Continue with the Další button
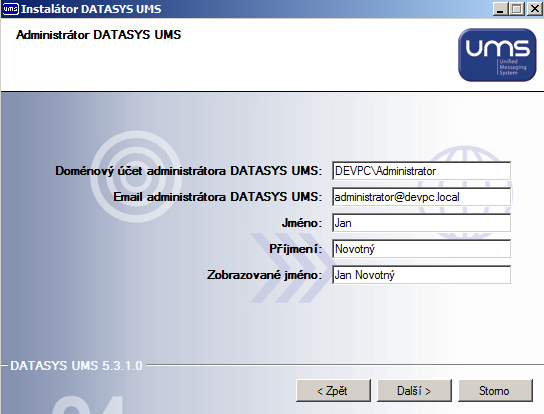The height and width of the screenshot is (414, 544). (414, 391)
